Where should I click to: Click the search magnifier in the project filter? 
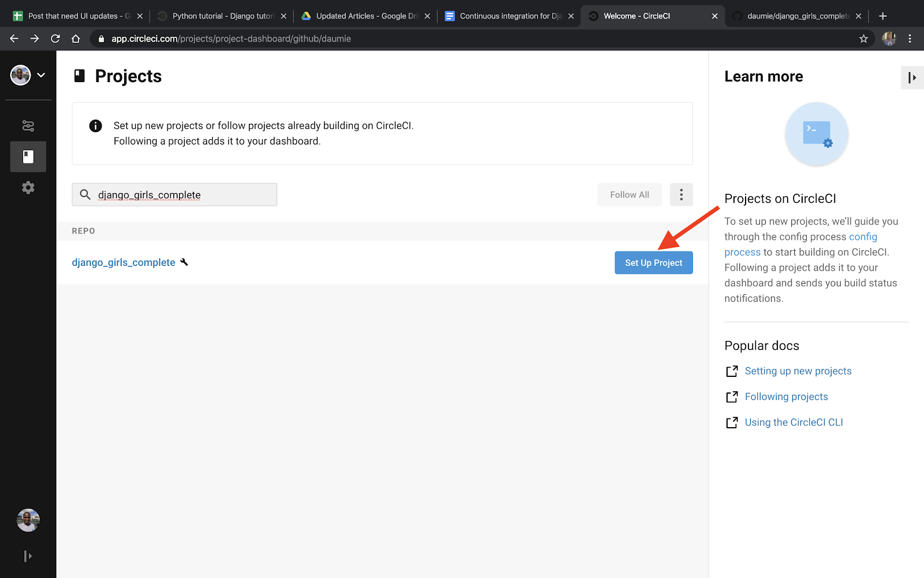pos(85,195)
